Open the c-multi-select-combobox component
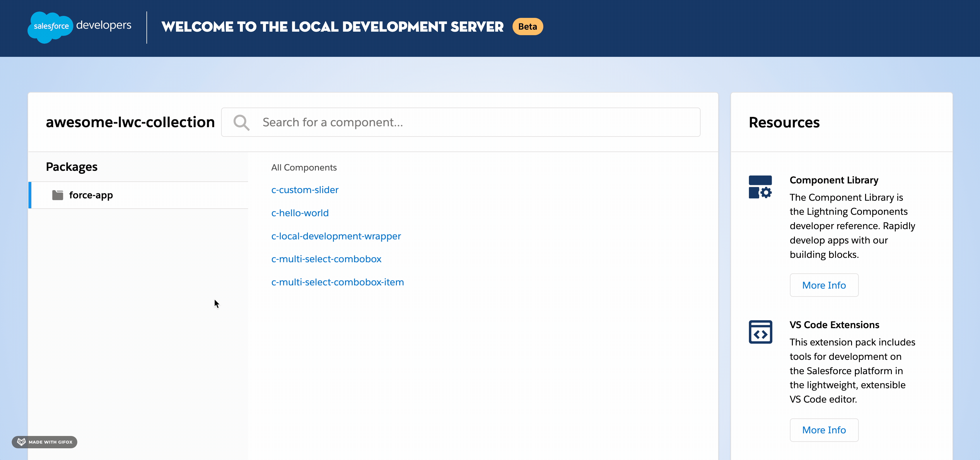Image resolution: width=980 pixels, height=460 pixels. click(326, 259)
